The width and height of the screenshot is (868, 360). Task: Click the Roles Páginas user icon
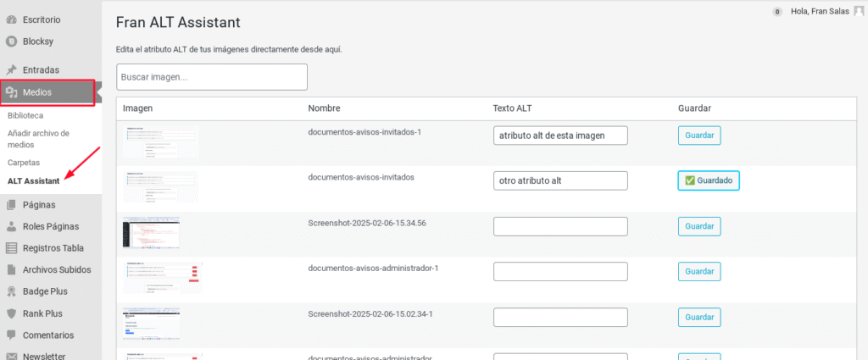11,227
